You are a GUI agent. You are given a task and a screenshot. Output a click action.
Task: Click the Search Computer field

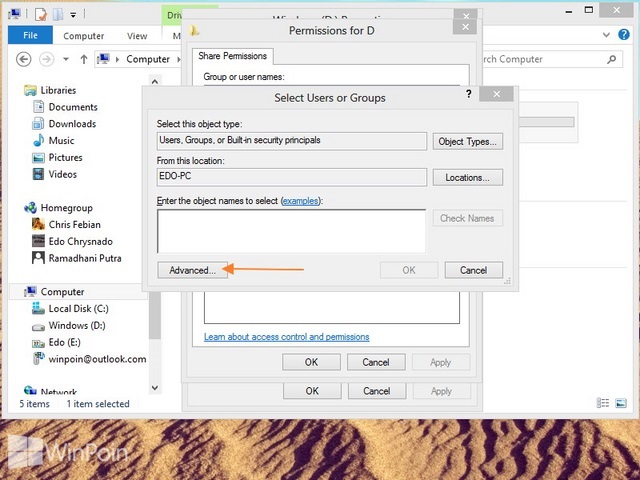tap(551, 60)
